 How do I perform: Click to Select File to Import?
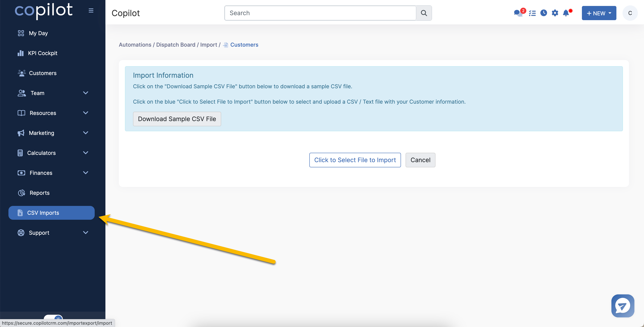coord(355,160)
